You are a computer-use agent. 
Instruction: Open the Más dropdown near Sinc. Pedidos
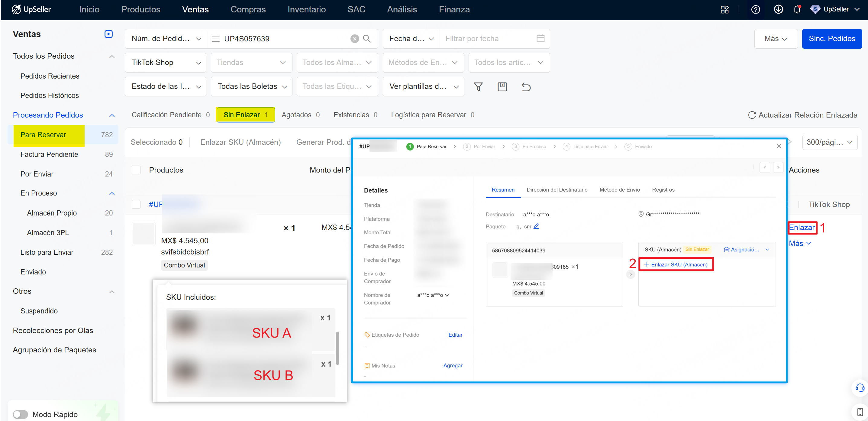coord(776,39)
